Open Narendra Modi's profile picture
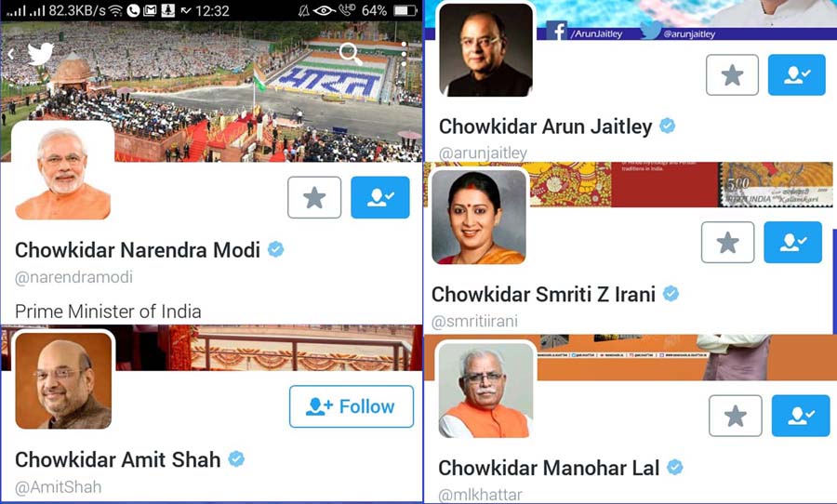 click(63, 172)
